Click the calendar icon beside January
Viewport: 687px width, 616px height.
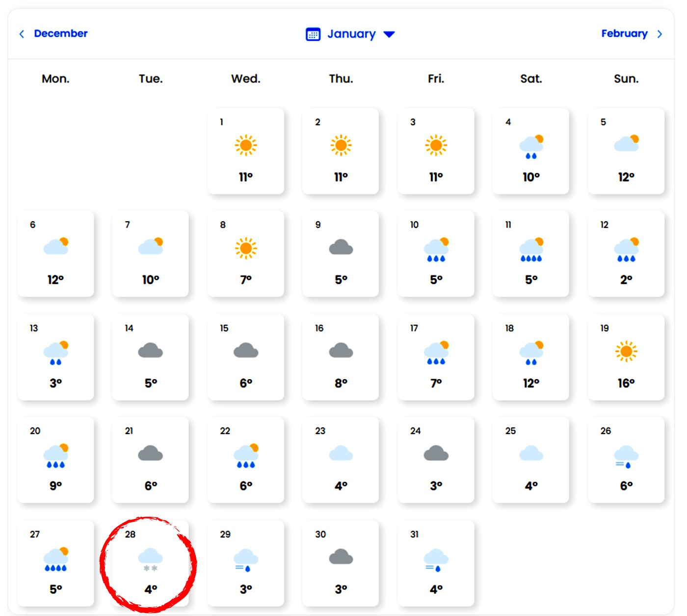click(x=313, y=34)
